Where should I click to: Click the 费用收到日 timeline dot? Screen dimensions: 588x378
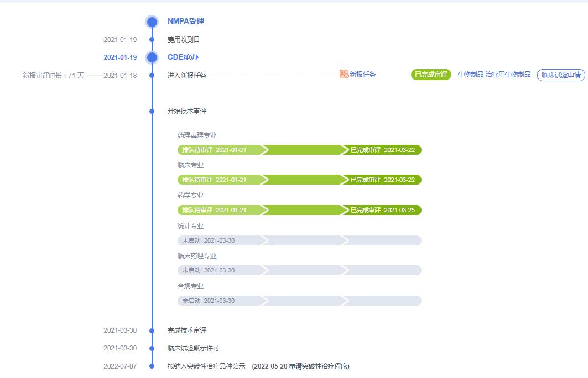pyautogui.click(x=151, y=39)
